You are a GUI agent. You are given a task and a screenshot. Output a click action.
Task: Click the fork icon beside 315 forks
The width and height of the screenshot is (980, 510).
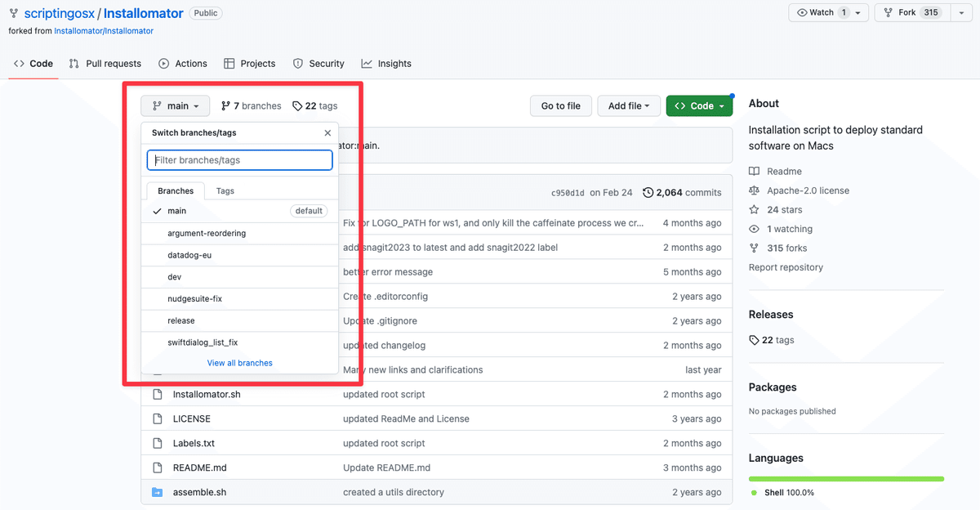pyautogui.click(x=754, y=248)
